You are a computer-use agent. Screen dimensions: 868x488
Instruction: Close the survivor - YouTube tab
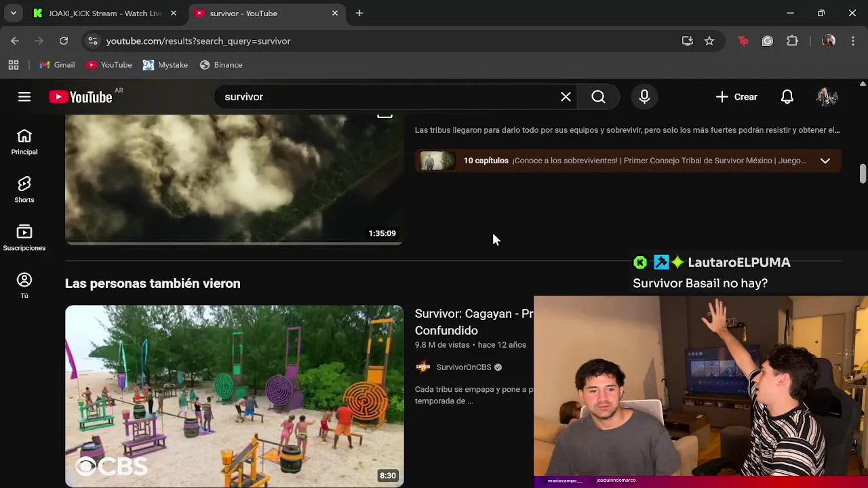point(334,14)
